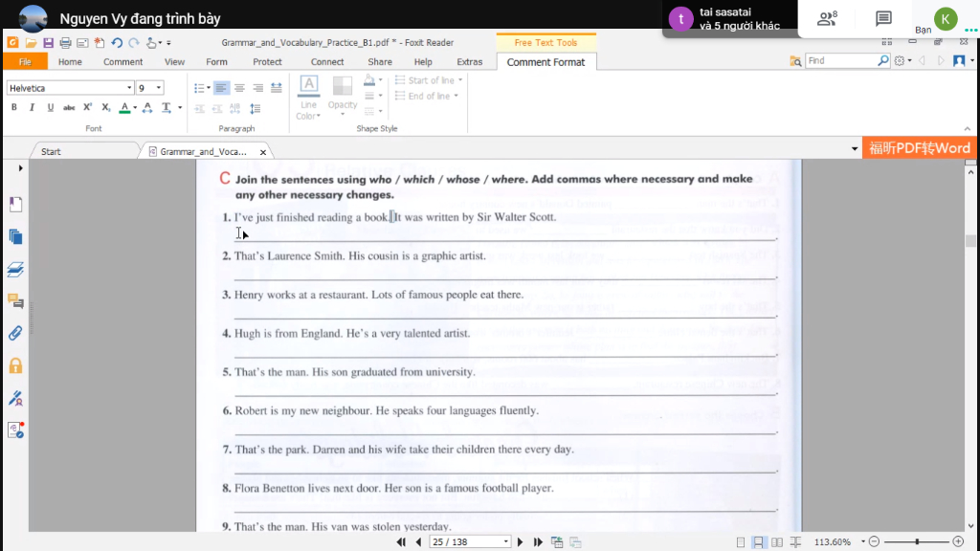Viewport: 980px width, 551px height.
Task: Apply italic formatting
Action: click(x=32, y=107)
